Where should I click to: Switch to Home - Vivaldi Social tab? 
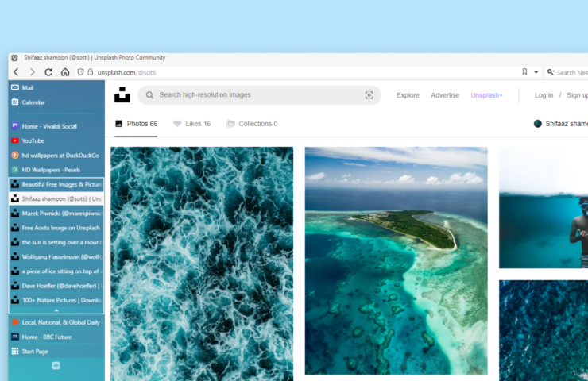coord(56,126)
